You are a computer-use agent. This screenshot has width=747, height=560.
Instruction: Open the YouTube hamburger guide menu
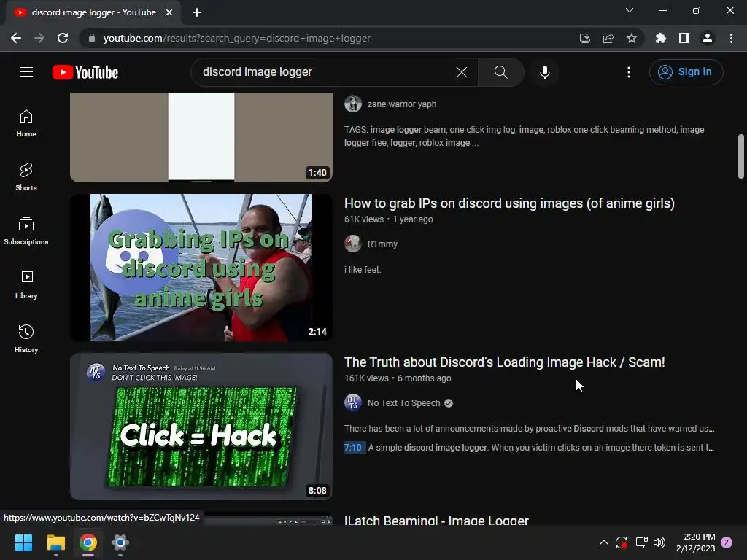[x=26, y=72]
